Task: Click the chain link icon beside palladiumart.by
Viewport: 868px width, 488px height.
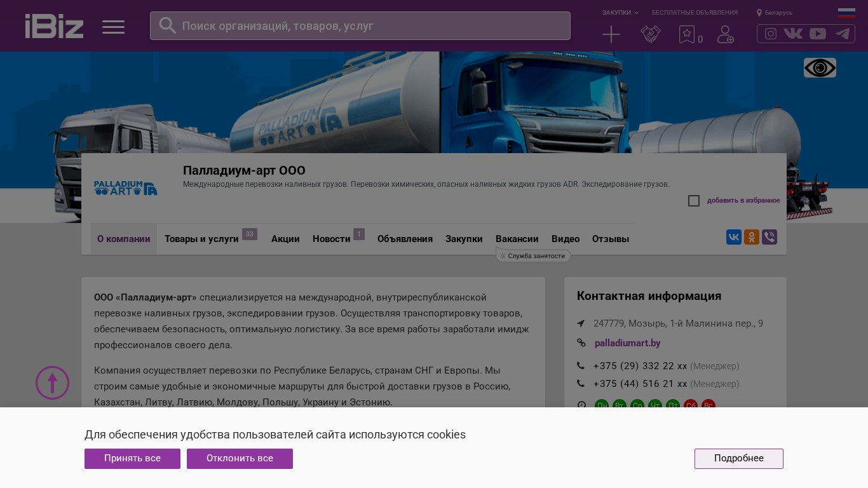Action: pos(581,343)
